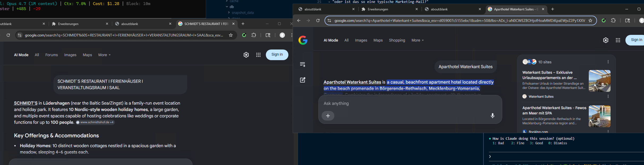Open underlined Aparthotel Waterkant Suites link in answer
Image resolution: width=644 pixels, height=165 pixels.
(x=352, y=82)
